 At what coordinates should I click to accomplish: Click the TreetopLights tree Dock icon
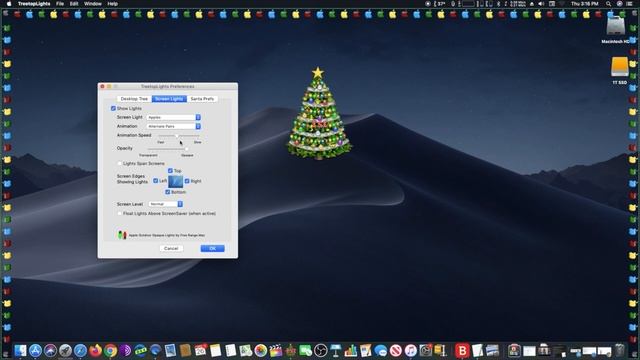click(x=291, y=350)
